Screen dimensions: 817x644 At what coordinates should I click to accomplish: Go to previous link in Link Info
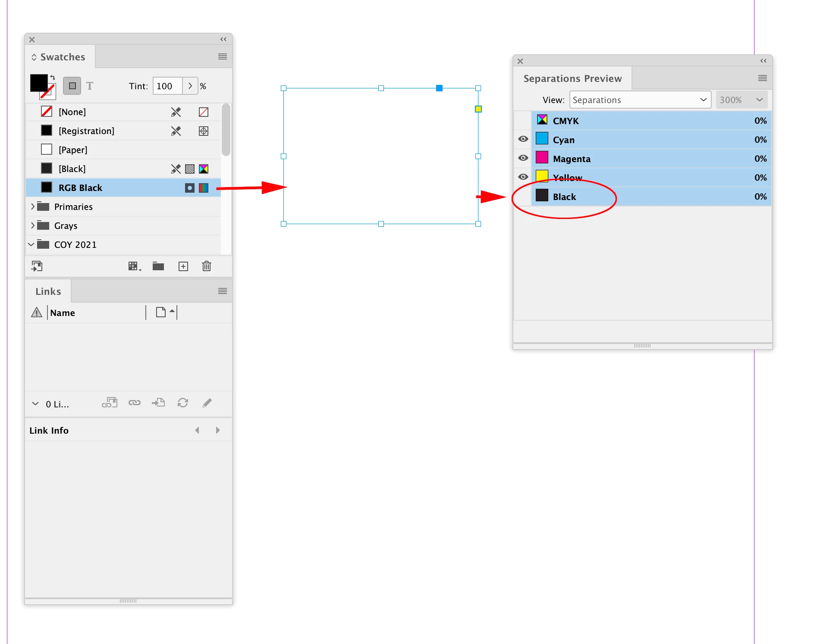tap(197, 430)
